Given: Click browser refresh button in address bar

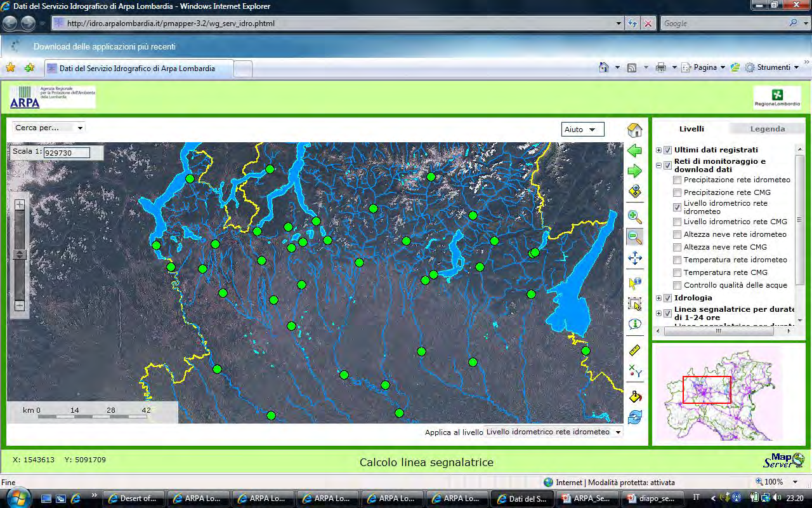Looking at the screenshot, I should (x=633, y=23).
